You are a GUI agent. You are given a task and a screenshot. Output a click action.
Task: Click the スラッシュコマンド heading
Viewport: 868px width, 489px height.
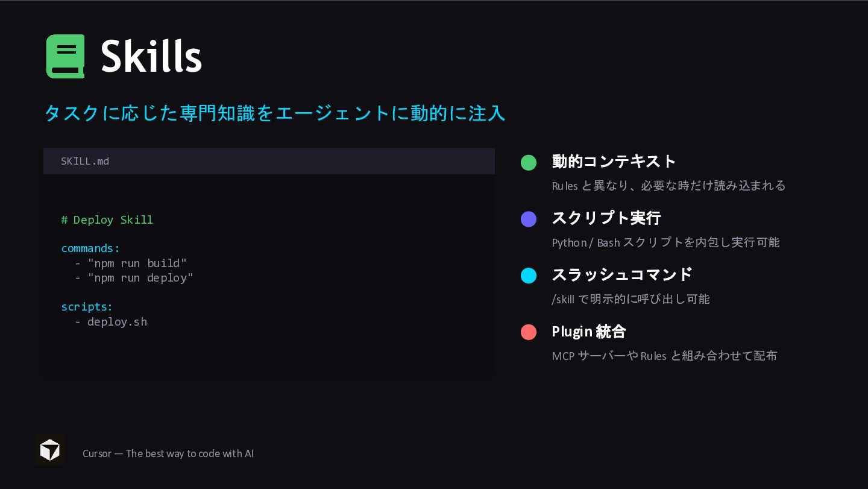tap(621, 274)
